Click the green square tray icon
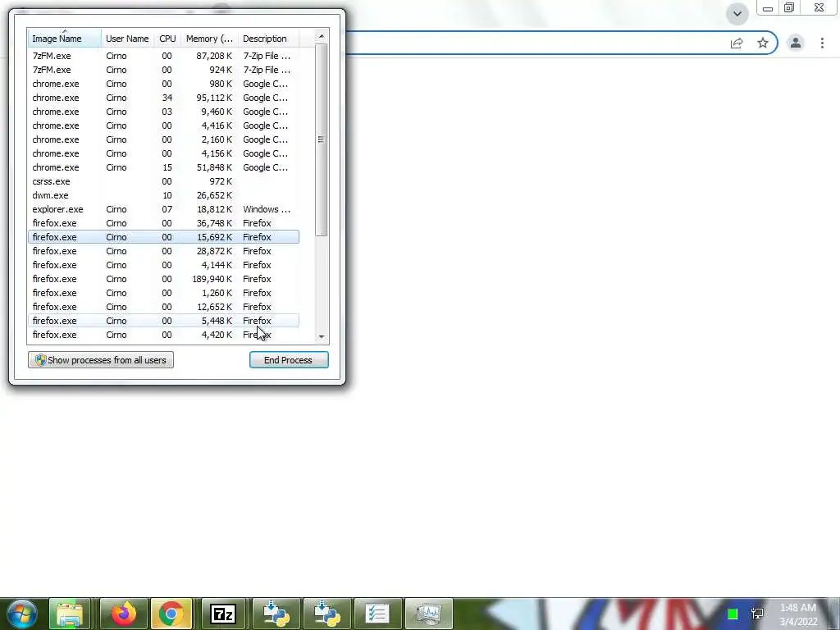The image size is (840, 630). coord(733,614)
